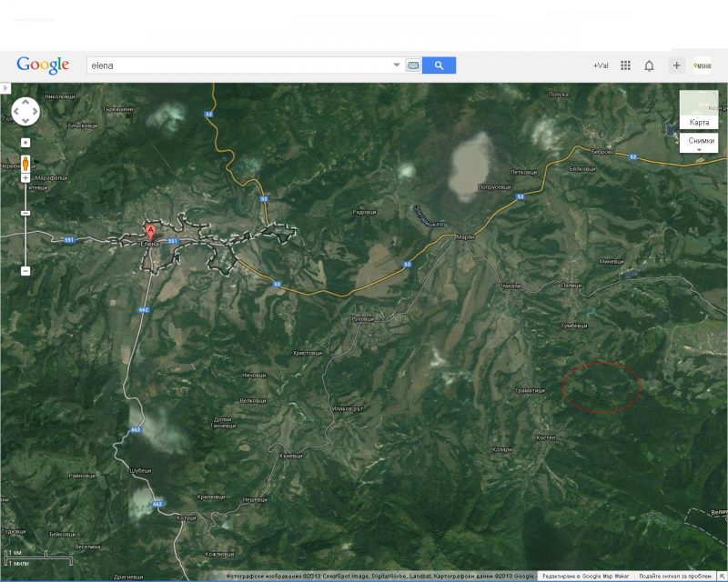This screenshot has width=728, height=582.
Task: Click the Google Map Maker edit link
Action: coord(585,576)
